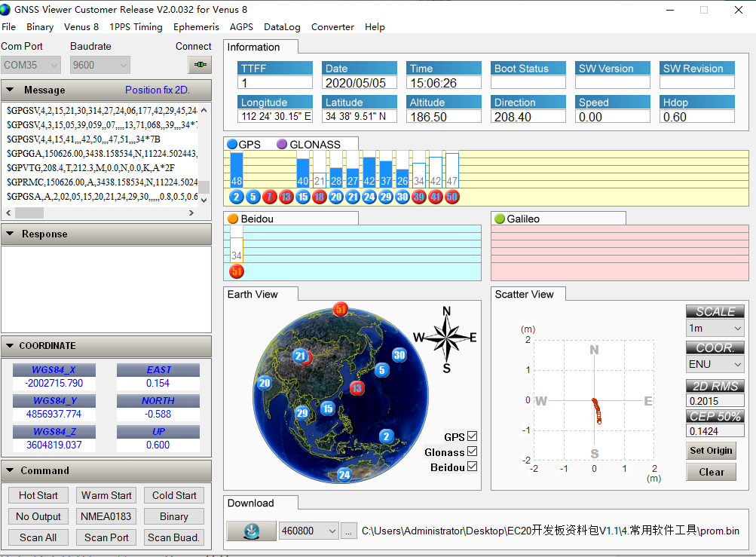This screenshot has width=756, height=557.
Task: Click the NMEA0183 button
Action: (x=106, y=516)
